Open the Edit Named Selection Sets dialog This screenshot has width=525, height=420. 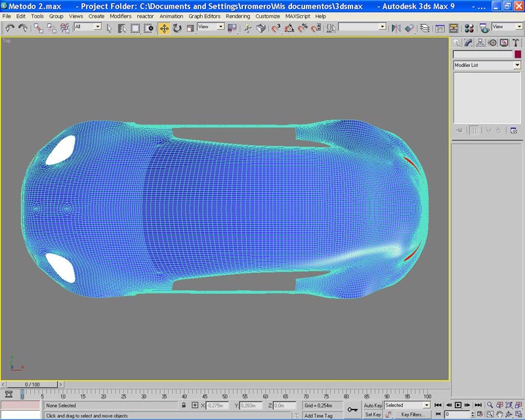click(x=331, y=28)
